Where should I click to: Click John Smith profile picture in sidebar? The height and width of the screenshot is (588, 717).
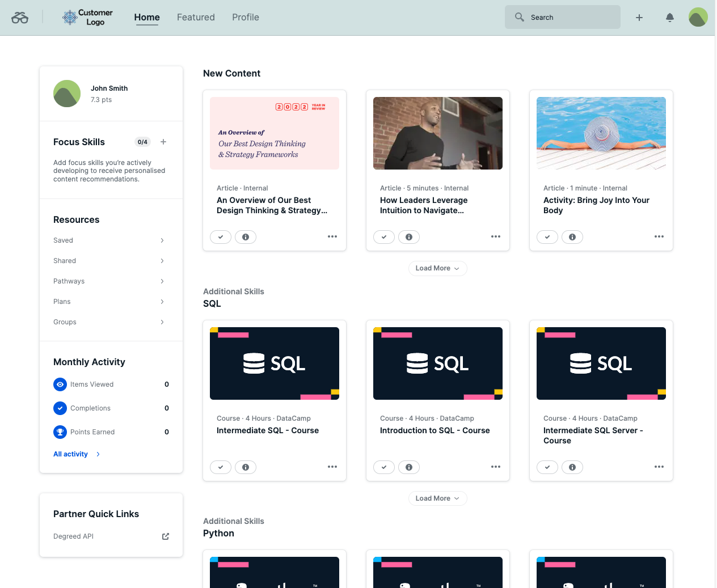[x=67, y=94]
